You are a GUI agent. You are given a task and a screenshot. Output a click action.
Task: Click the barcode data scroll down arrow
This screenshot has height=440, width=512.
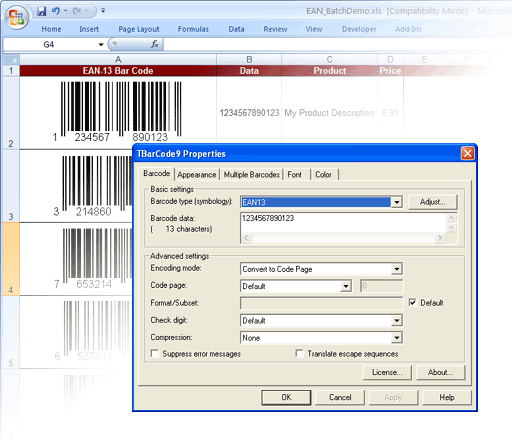pyautogui.click(x=451, y=228)
